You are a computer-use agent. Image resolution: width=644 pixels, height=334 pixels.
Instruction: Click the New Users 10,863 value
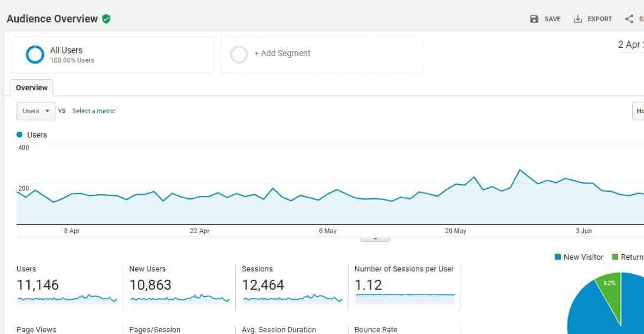click(150, 285)
